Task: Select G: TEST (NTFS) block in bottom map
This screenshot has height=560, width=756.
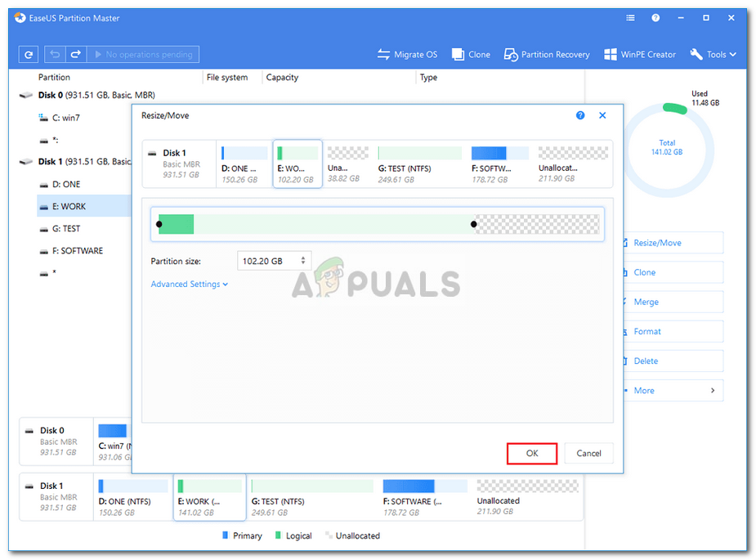Action: 312,497
